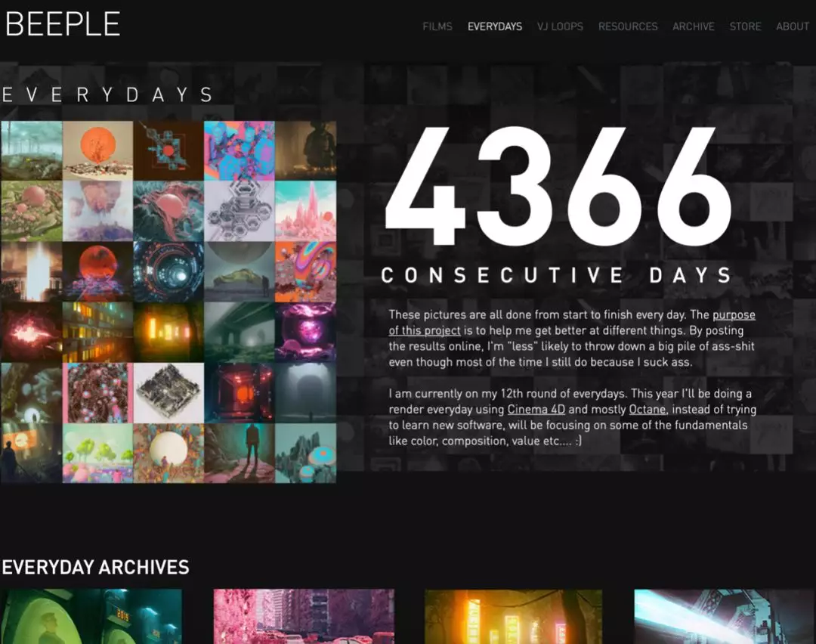Image resolution: width=816 pixels, height=644 pixels.
Task: Open the green pod archive card
Action: pyautogui.click(x=91, y=616)
